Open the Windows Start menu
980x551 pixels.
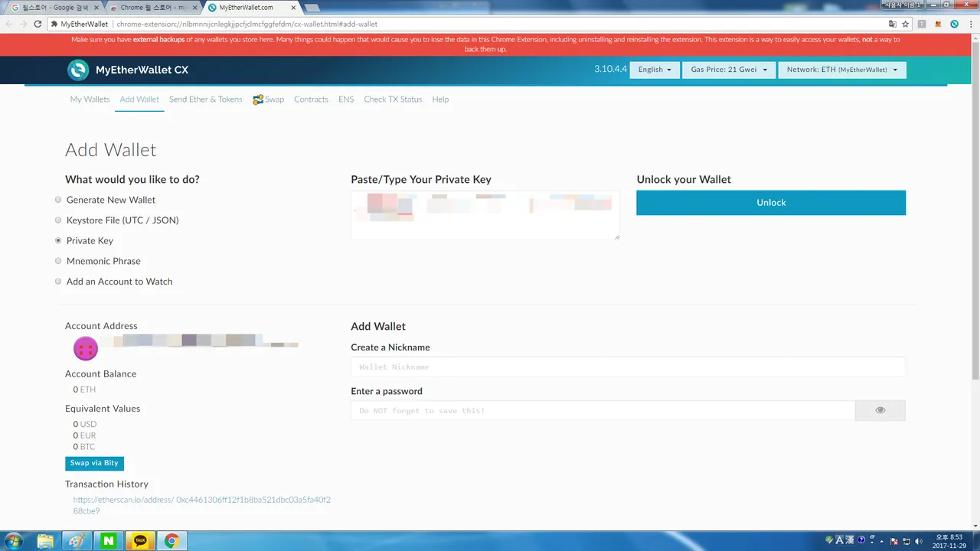(14, 541)
